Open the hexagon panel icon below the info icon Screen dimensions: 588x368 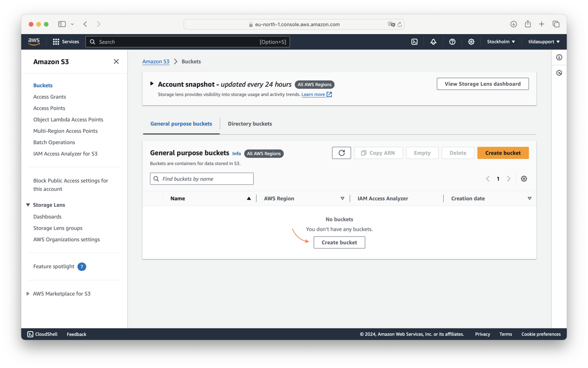(x=559, y=73)
